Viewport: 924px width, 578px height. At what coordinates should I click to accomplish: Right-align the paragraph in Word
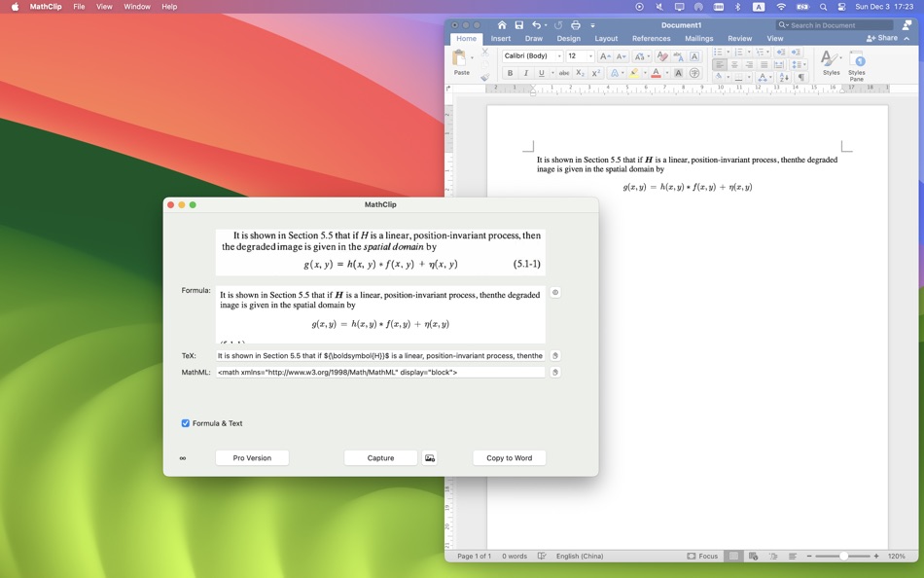pyautogui.click(x=749, y=65)
